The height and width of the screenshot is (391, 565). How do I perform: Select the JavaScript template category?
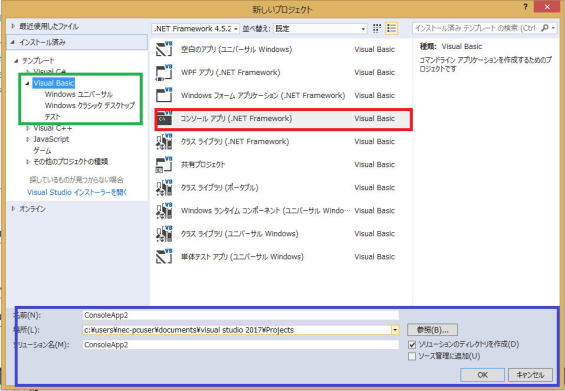[51, 139]
